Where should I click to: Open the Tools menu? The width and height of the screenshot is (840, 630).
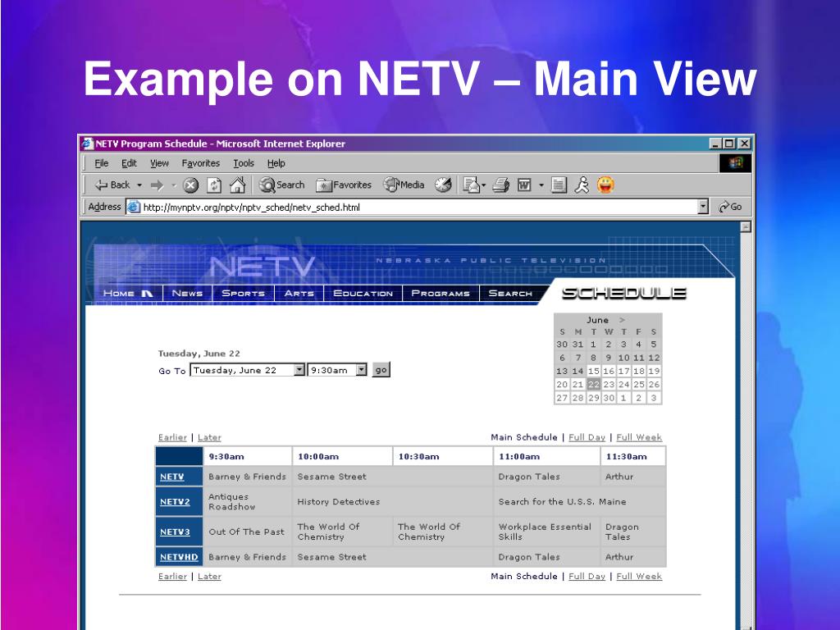[x=243, y=163]
